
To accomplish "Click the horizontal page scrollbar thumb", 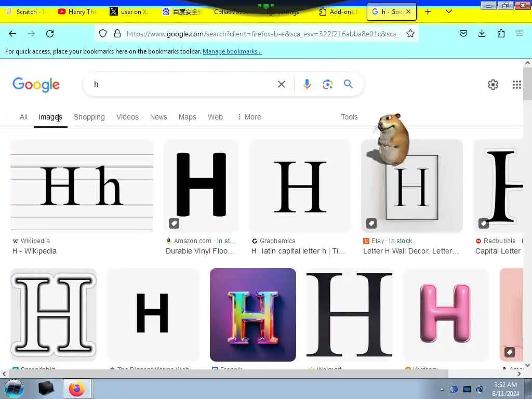I will click(229, 374).
